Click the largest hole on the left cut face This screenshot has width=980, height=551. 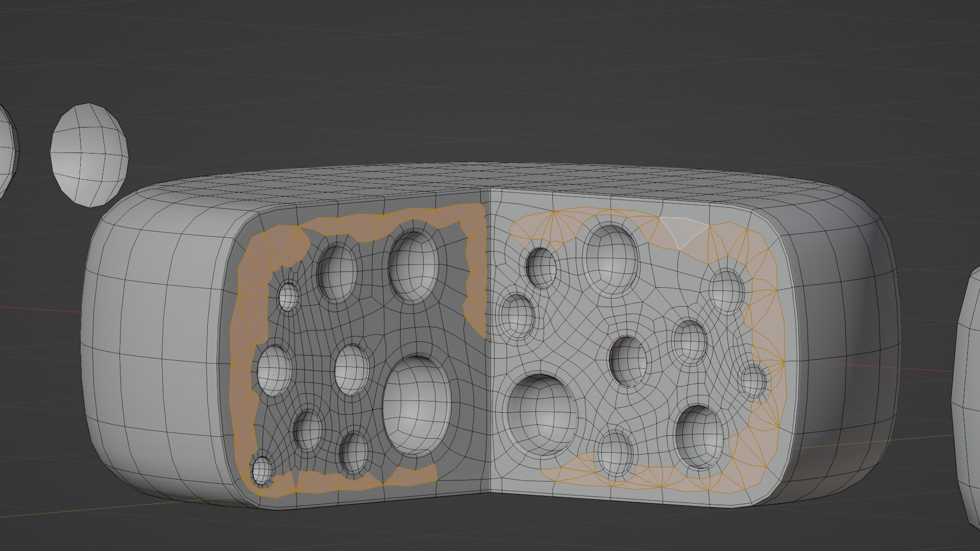[416, 406]
